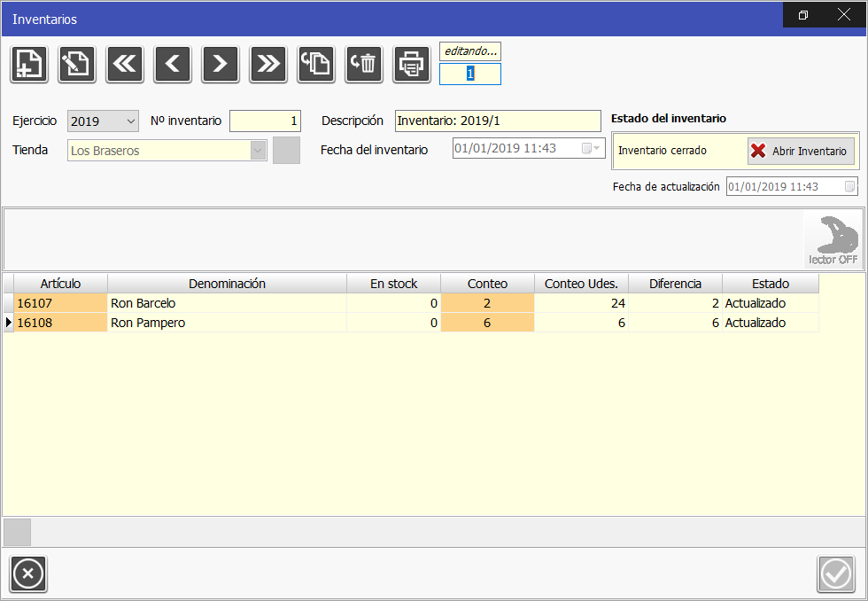Click the edit record pencil icon
Viewport: 868px width, 601px height.
click(77, 64)
